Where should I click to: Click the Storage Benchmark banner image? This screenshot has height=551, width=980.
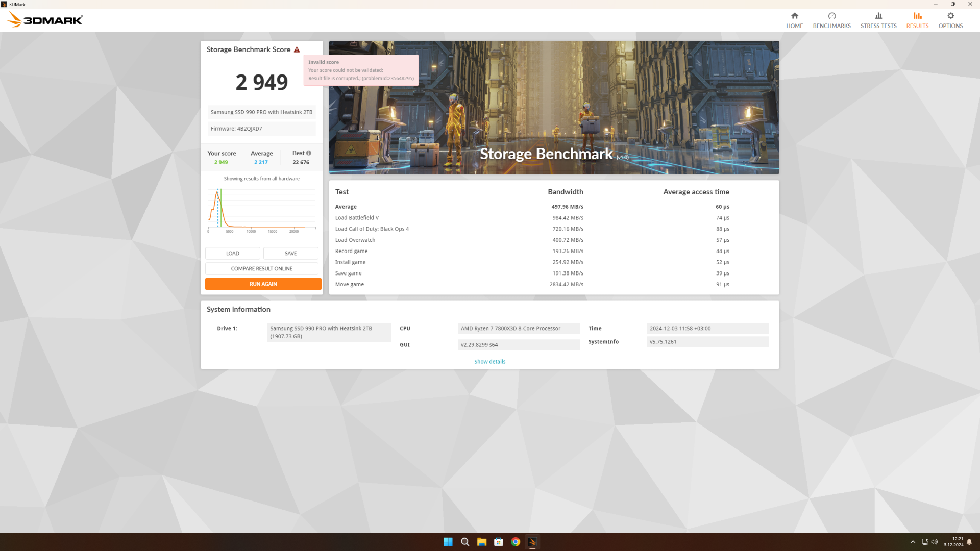click(x=554, y=107)
